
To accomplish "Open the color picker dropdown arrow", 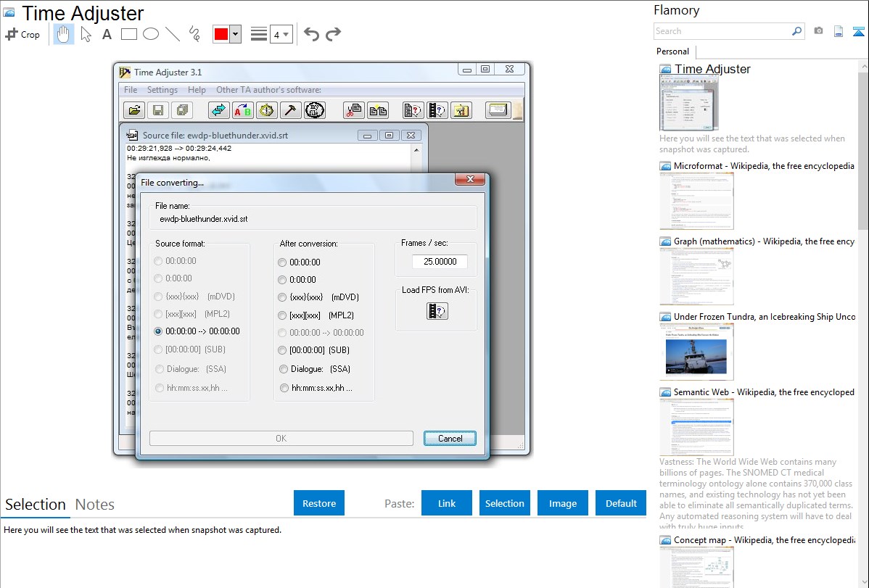I will click(x=236, y=34).
